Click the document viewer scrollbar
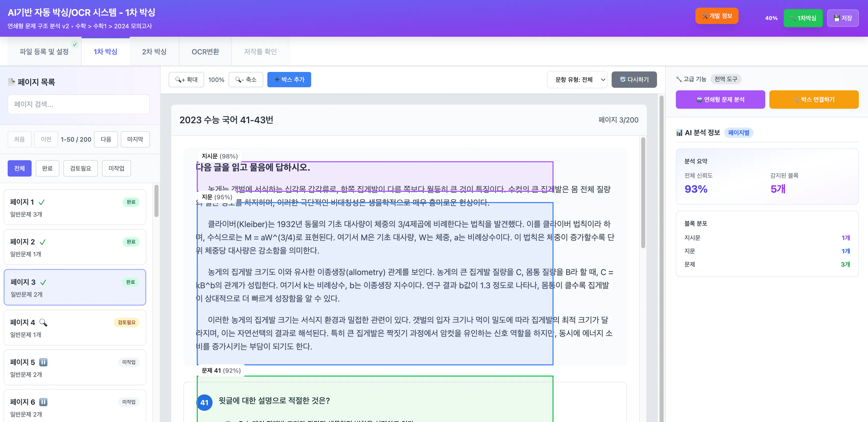The width and height of the screenshot is (868, 422). [643, 192]
